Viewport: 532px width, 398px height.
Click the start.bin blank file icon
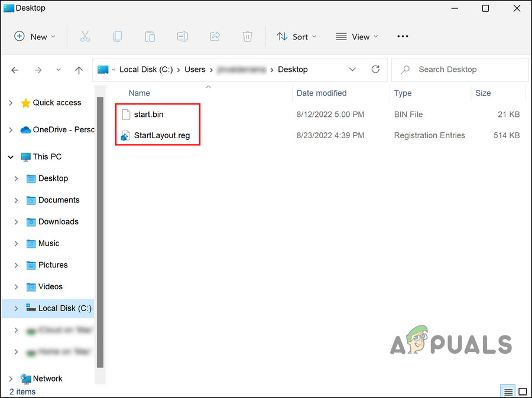tap(126, 115)
